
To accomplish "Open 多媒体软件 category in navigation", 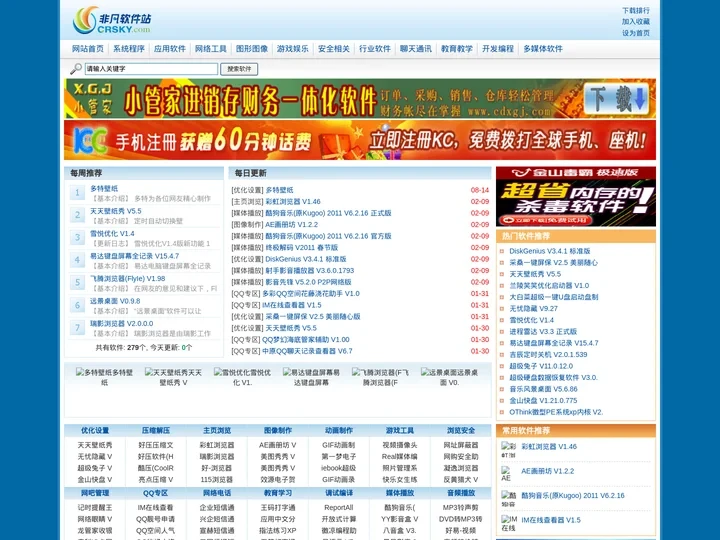I will point(543,49).
